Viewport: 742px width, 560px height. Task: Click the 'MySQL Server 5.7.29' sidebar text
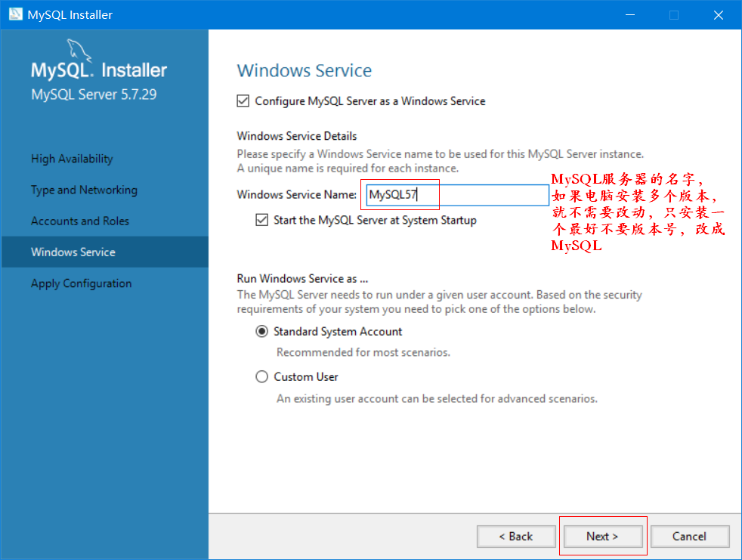[94, 94]
